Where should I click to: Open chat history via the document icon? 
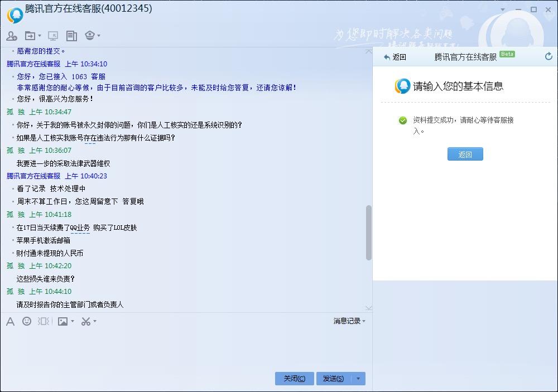coord(71,35)
